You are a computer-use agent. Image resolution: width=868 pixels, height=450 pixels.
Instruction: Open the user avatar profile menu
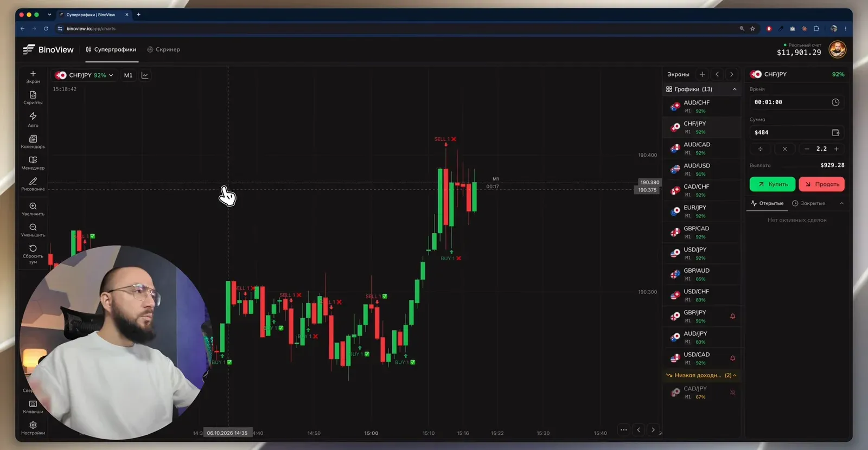838,50
